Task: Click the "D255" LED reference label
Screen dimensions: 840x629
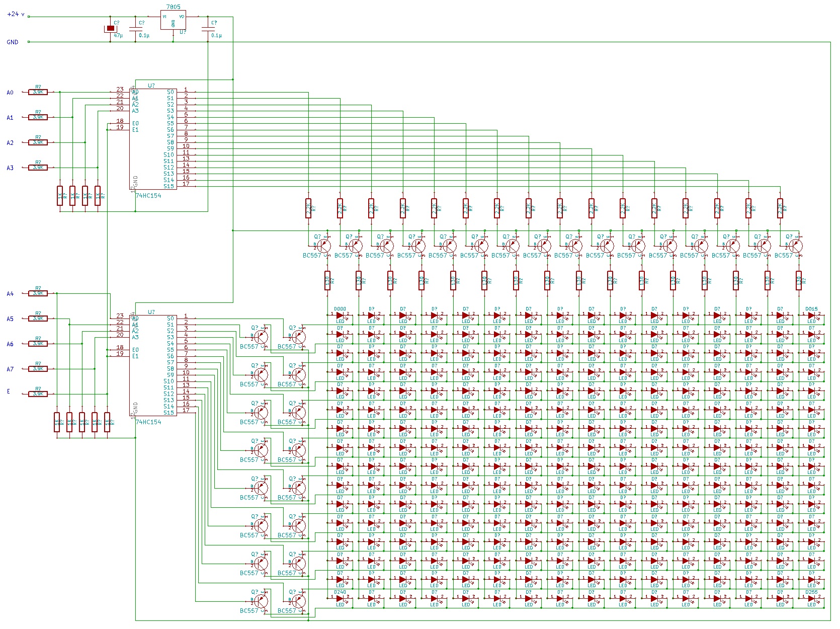Action: (811, 592)
